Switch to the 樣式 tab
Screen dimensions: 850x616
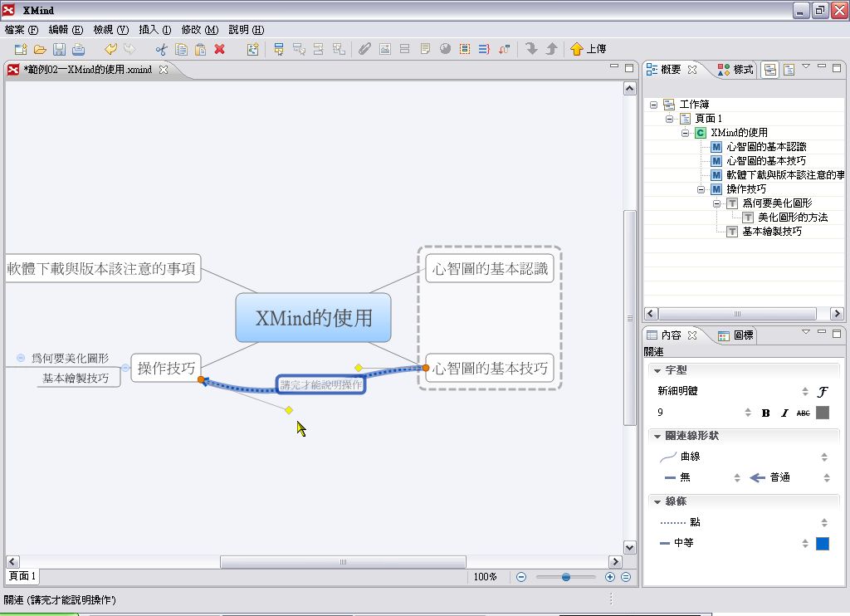[735, 70]
